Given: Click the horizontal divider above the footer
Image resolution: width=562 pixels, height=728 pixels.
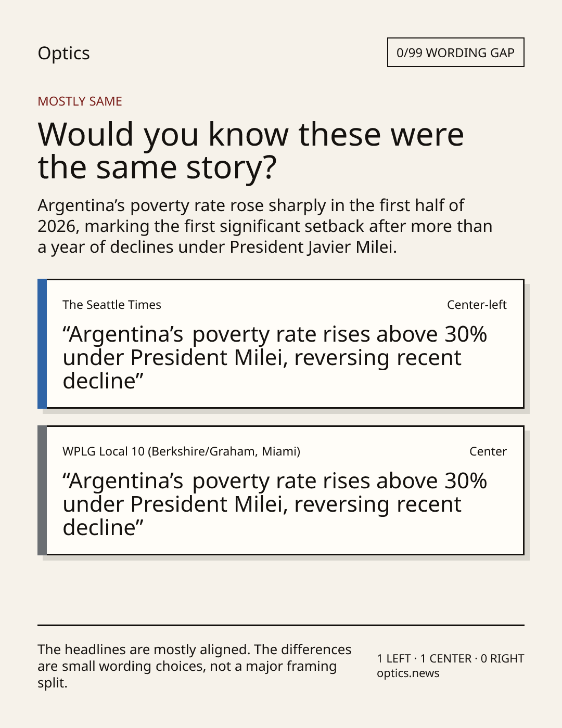Looking at the screenshot, I should pos(281,625).
